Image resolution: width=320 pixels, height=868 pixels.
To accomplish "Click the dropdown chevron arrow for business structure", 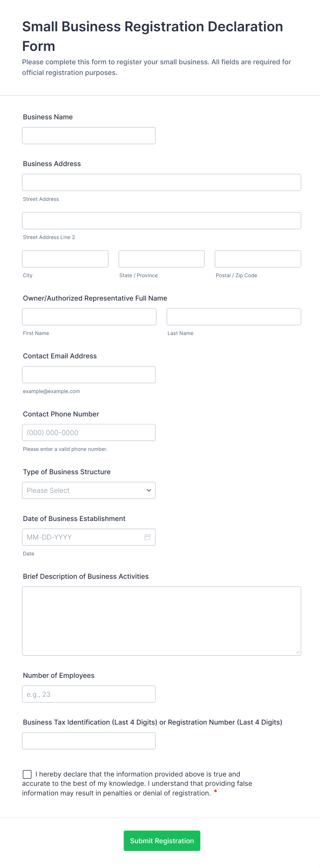I will point(149,490).
